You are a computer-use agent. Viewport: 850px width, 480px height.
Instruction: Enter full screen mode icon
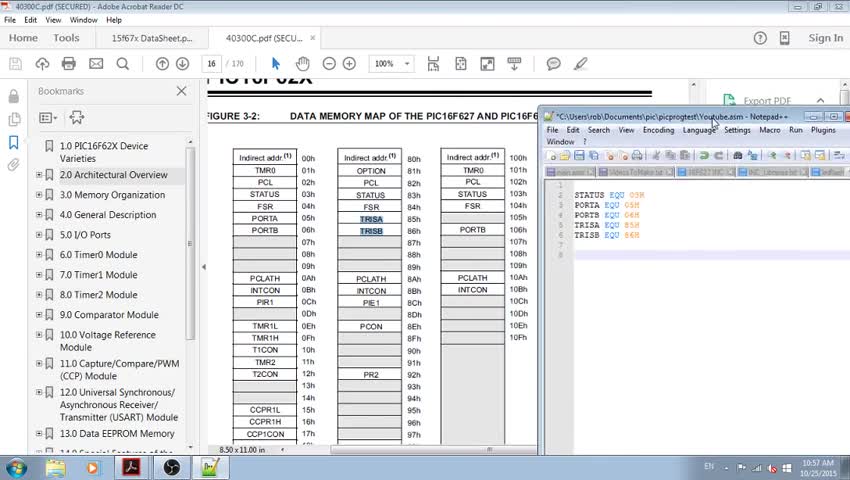(x=487, y=64)
